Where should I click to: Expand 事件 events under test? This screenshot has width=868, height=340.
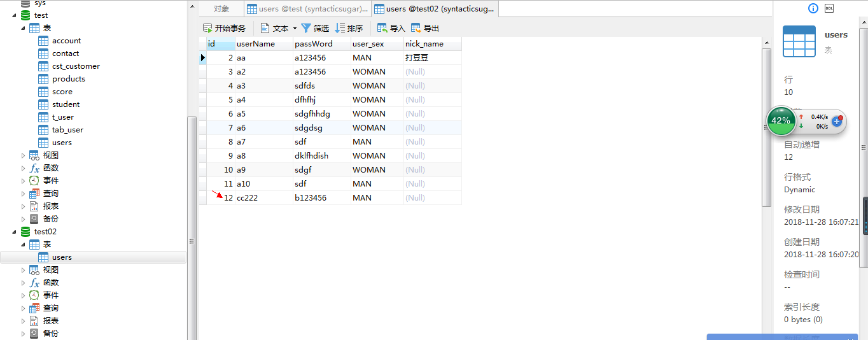pyautogui.click(x=24, y=181)
